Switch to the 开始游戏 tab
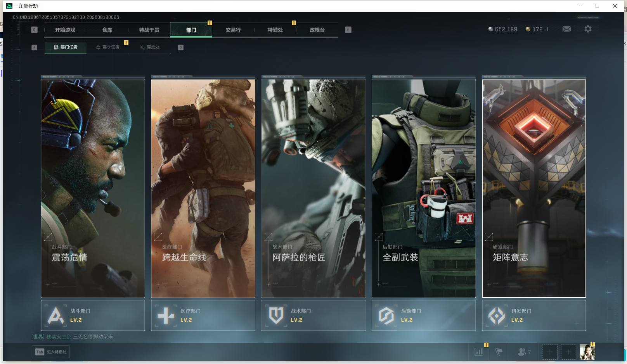 (x=65, y=30)
